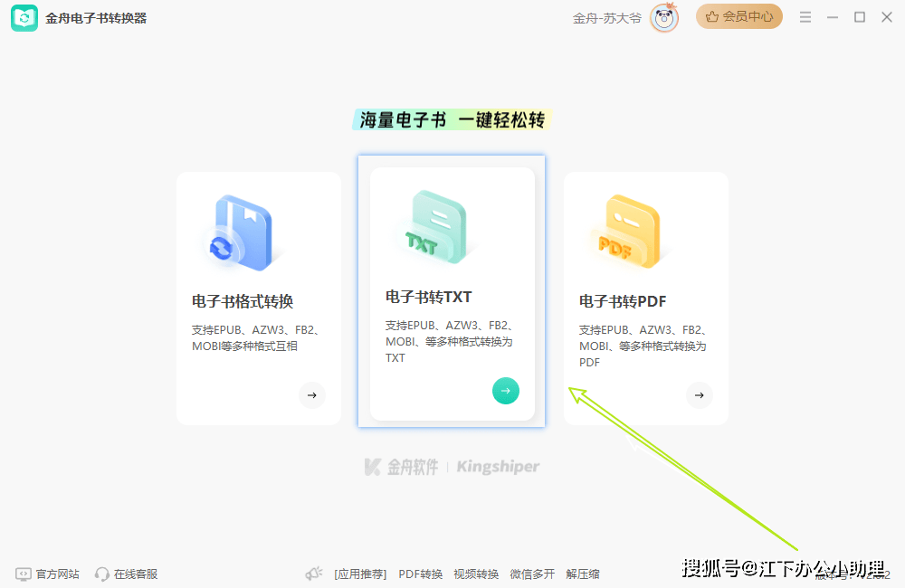Click arrow button on 电子书转PDF card
Image resolution: width=905 pixels, height=588 pixels.
click(x=700, y=395)
